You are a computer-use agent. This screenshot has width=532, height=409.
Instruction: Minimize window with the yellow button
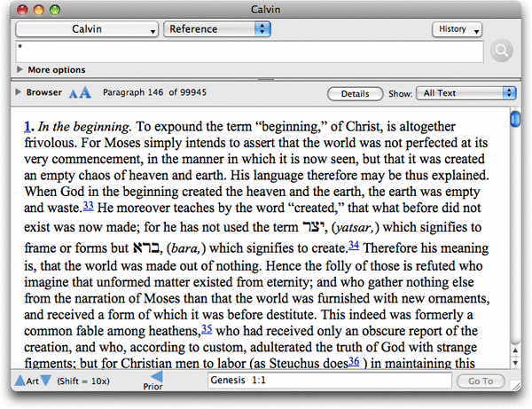[x=39, y=10]
